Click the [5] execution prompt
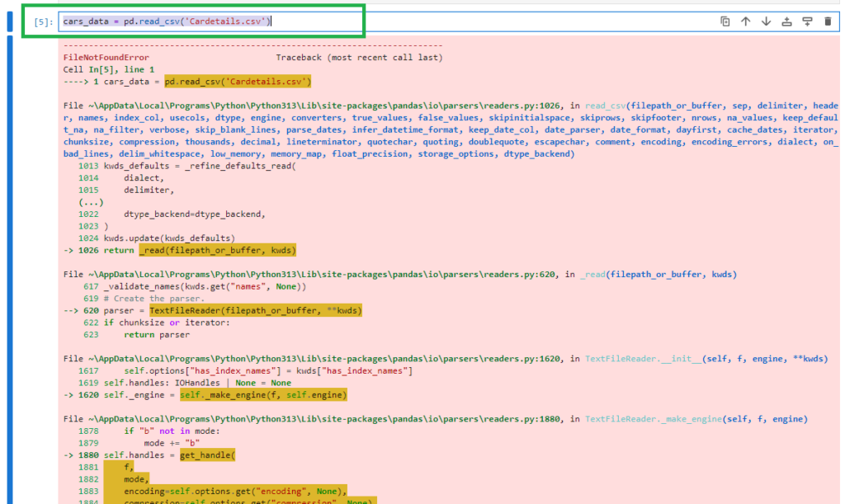The image size is (845, 504). 43,22
